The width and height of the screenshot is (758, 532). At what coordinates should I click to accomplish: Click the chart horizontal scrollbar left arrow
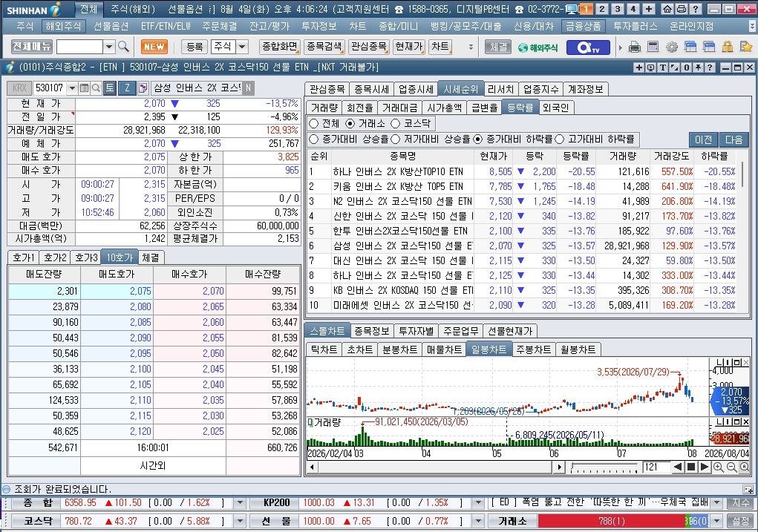313,467
